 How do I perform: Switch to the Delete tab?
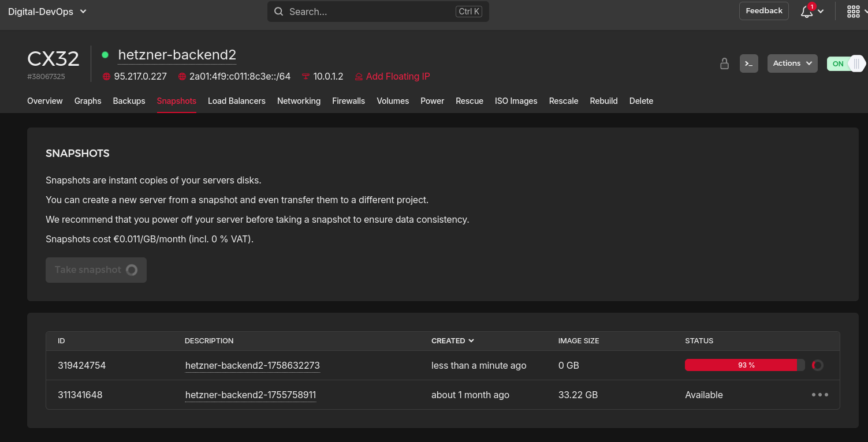pos(642,101)
